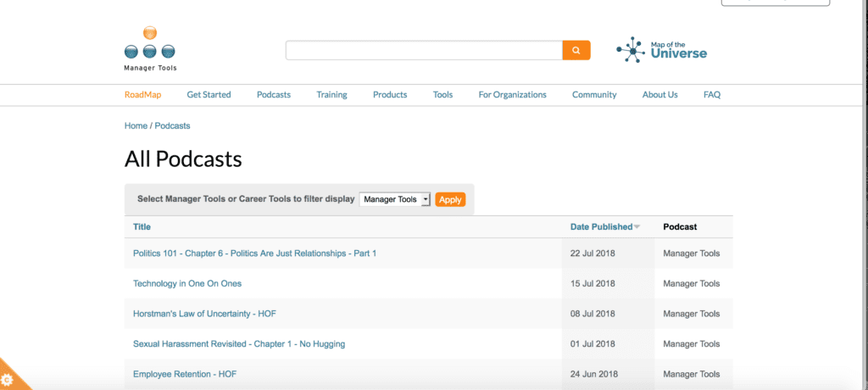Sort by Date Published column header
Screen dimensions: 868x390
click(x=601, y=226)
